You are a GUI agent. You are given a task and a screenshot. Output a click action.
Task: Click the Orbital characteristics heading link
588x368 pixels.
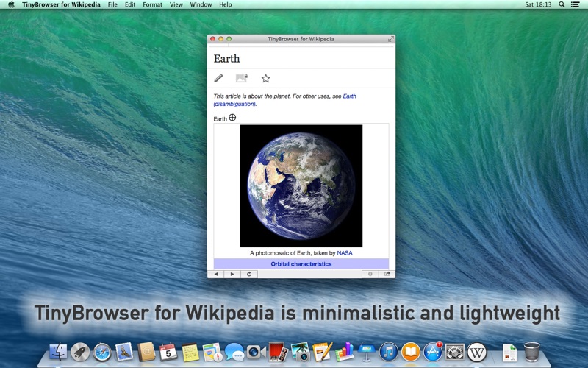pos(301,264)
